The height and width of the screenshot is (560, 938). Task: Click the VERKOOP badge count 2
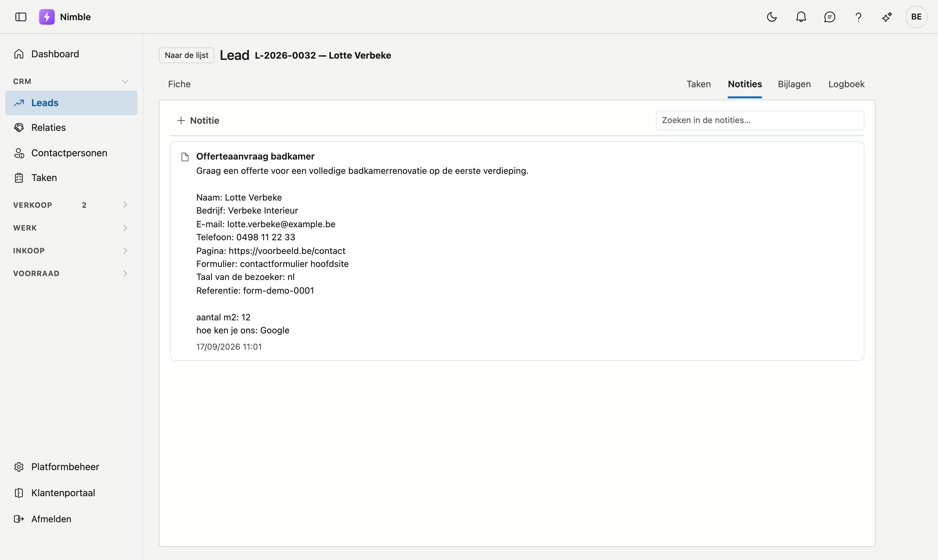[x=84, y=205]
